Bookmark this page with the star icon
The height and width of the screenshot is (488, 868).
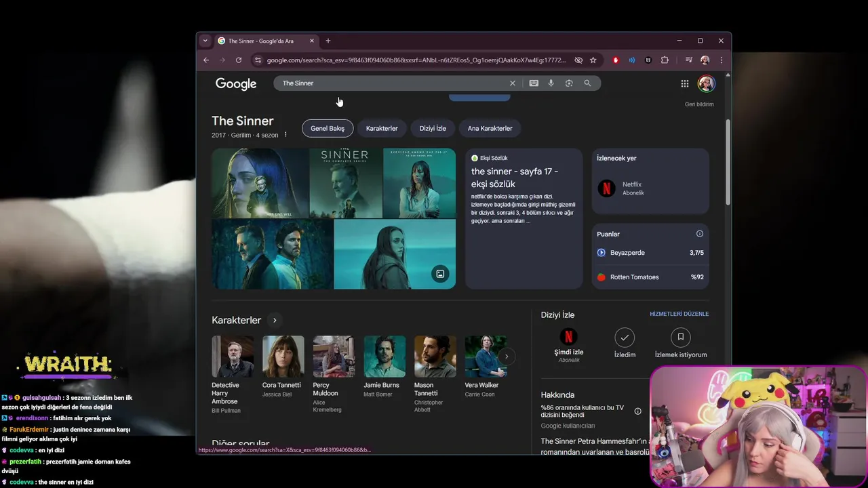coord(593,60)
